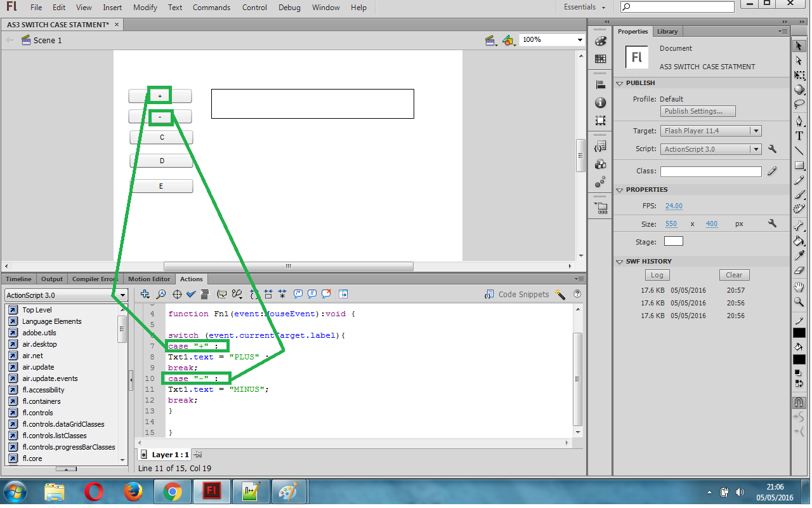Open Essentials workspace dropdown
The width and height of the screenshot is (812, 508).
584,8
